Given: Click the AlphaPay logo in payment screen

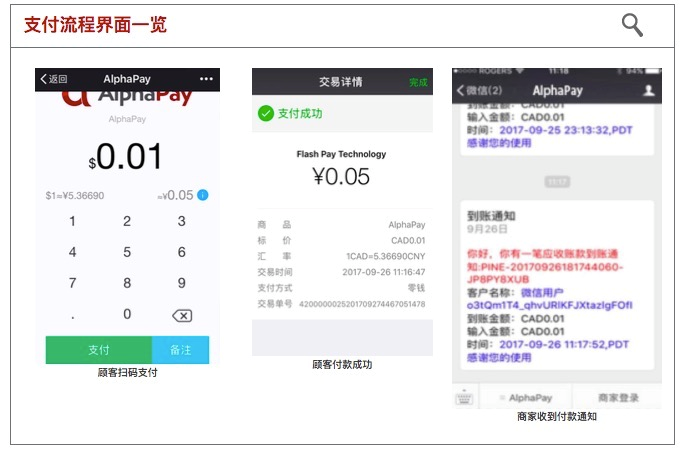Looking at the screenshot, I should pos(127,97).
